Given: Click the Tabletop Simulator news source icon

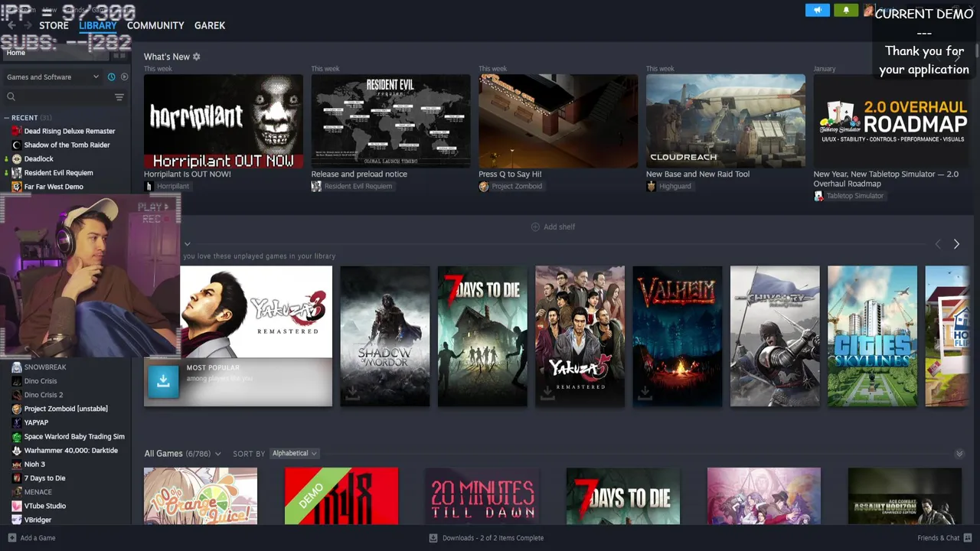Looking at the screenshot, I should (x=818, y=196).
